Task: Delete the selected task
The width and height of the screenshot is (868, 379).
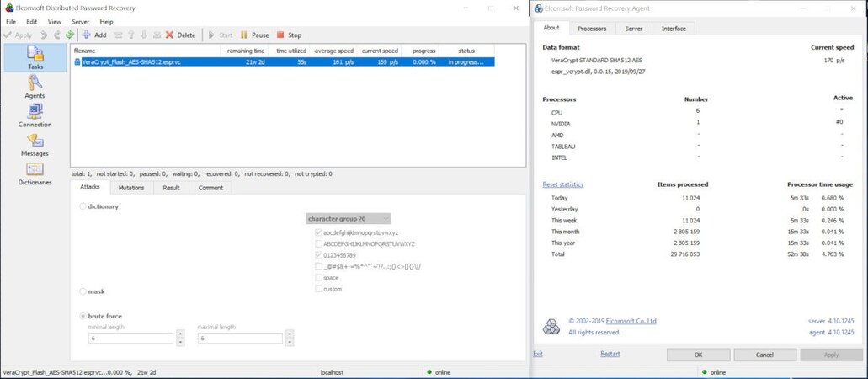Action: tap(180, 35)
